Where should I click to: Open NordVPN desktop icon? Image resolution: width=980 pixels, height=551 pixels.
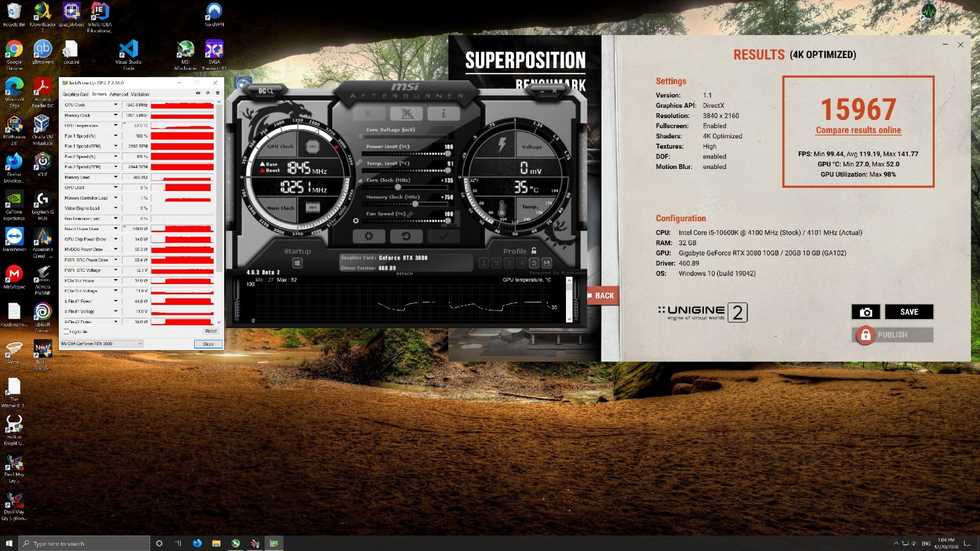point(214,15)
